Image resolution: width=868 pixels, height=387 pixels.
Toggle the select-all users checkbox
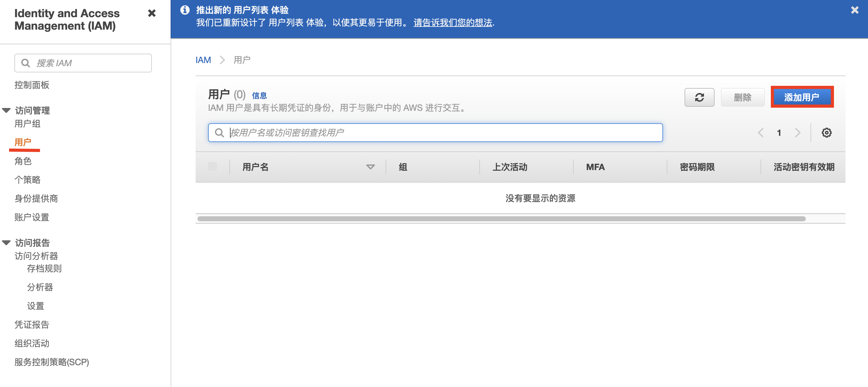click(212, 167)
